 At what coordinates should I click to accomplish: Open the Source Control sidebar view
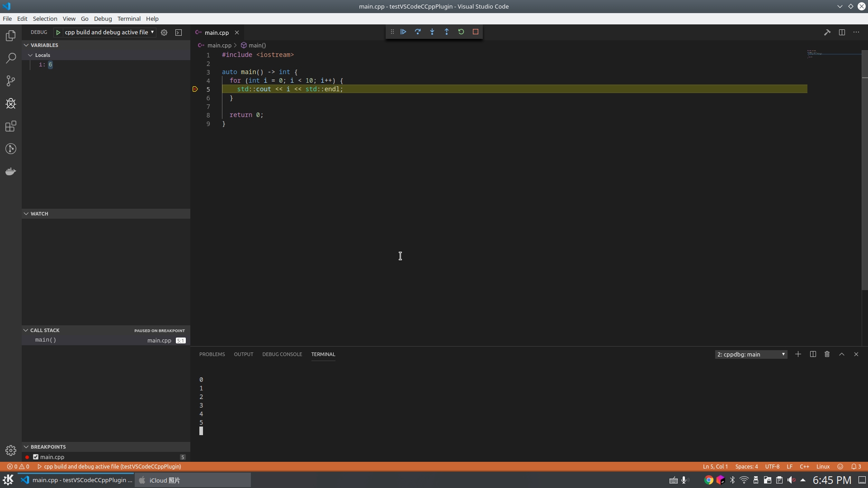[x=11, y=81]
